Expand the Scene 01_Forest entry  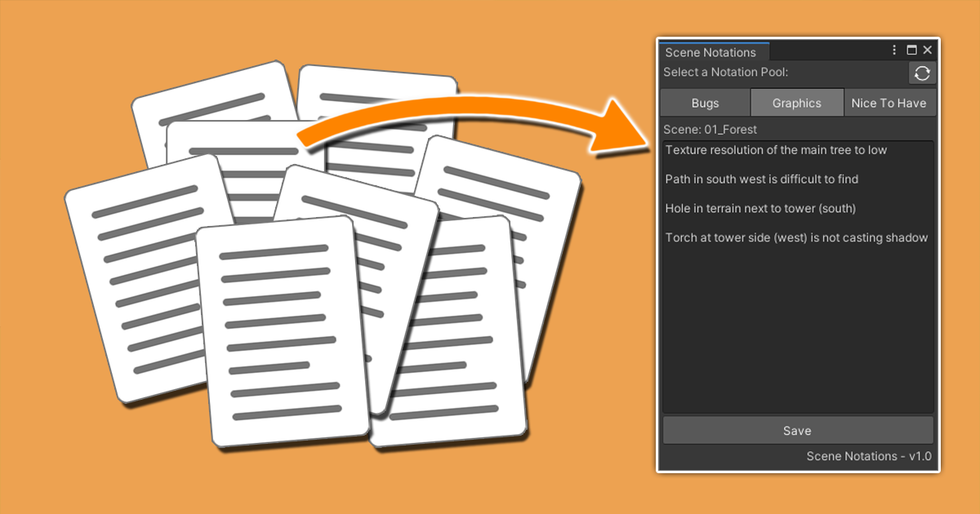click(x=709, y=129)
